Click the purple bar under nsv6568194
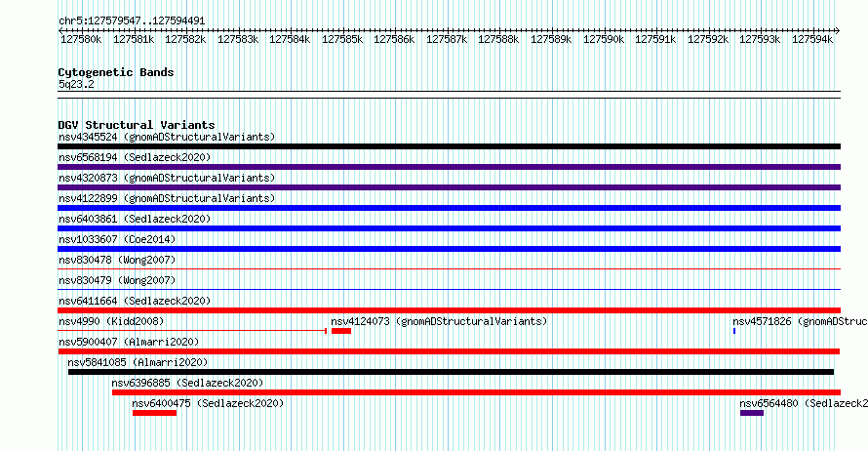868x451 pixels. 449,167
